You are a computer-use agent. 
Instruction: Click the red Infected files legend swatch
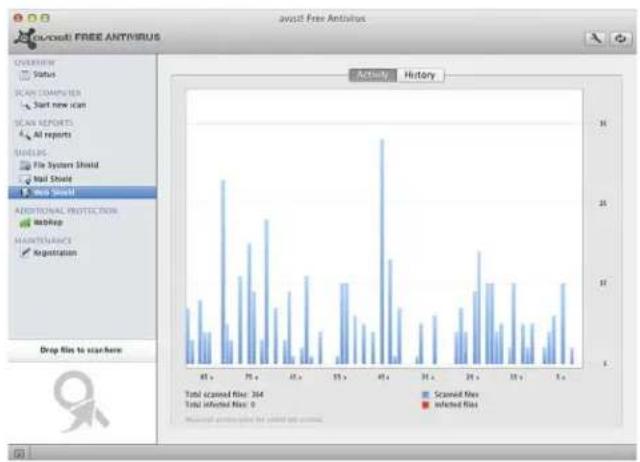425,405
